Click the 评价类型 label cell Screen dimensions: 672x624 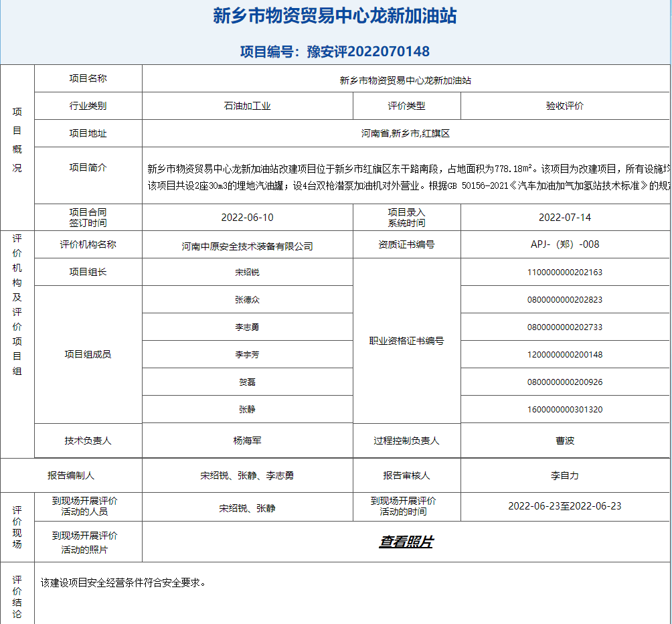(x=406, y=106)
